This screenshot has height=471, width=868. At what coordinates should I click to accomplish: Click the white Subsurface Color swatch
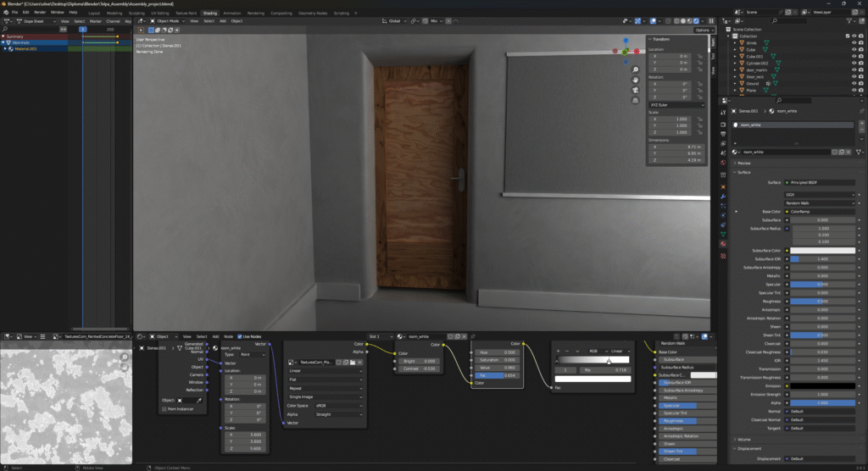(822, 251)
